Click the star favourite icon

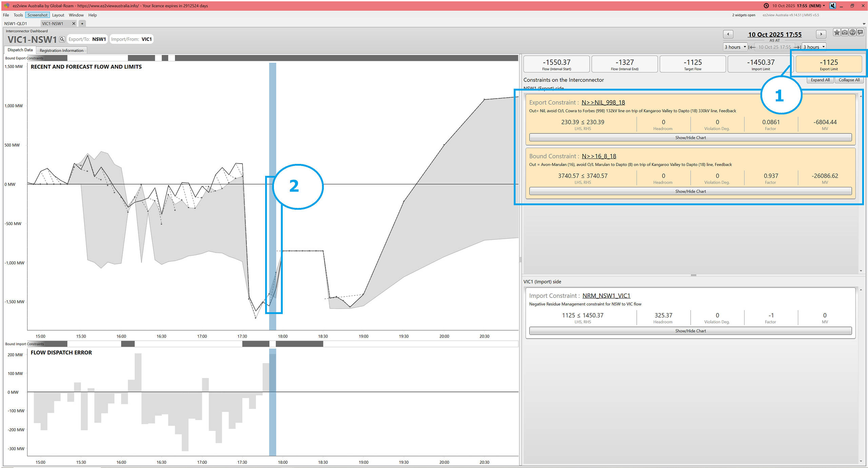click(837, 32)
